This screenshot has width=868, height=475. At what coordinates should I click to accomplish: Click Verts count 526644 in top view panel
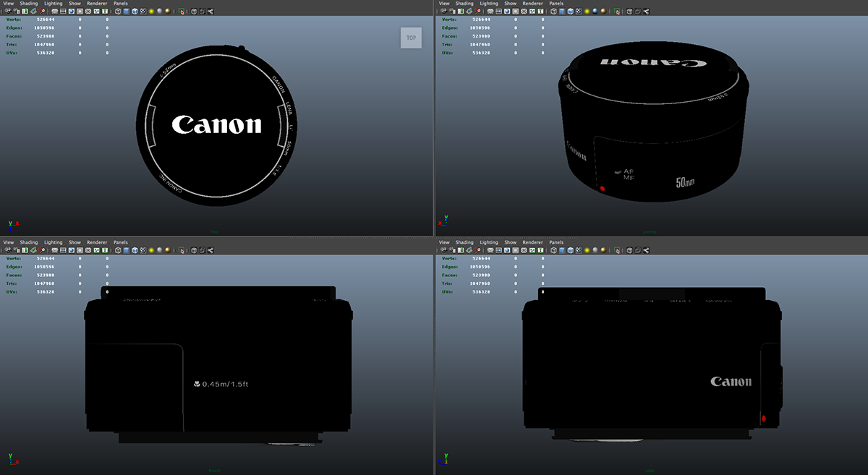pos(46,19)
